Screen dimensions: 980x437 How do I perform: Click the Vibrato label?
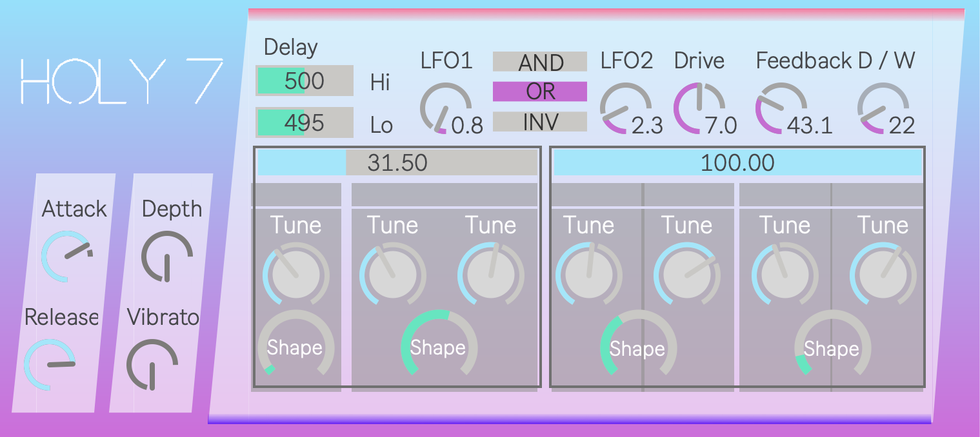[163, 317]
